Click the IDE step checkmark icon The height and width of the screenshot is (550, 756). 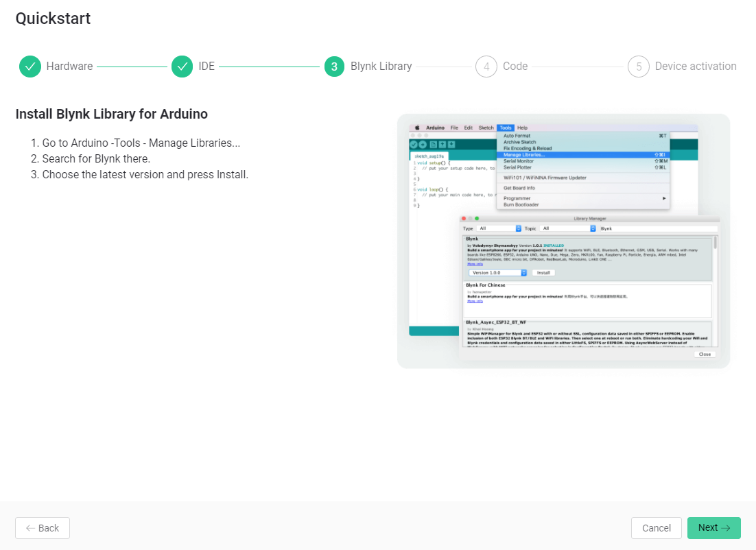click(x=182, y=67)
